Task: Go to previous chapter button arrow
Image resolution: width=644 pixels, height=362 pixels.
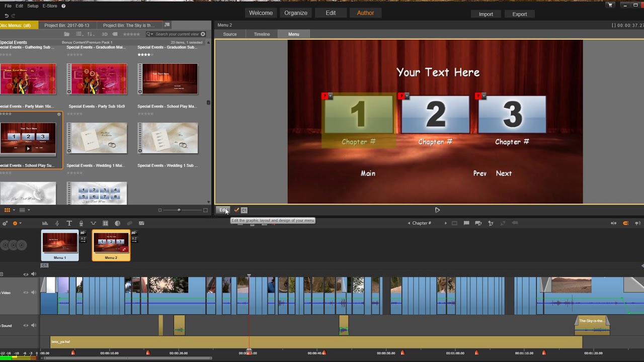Action: (409, 223)
